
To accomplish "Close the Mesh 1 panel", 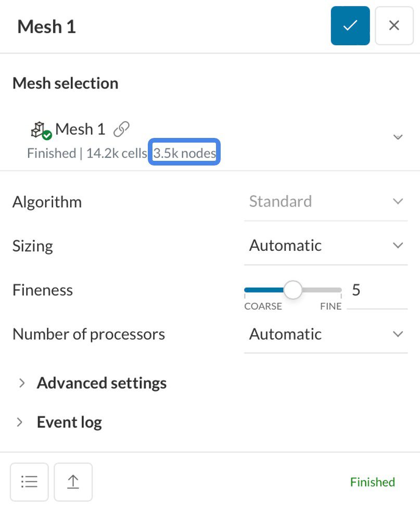I will [394, 26].
